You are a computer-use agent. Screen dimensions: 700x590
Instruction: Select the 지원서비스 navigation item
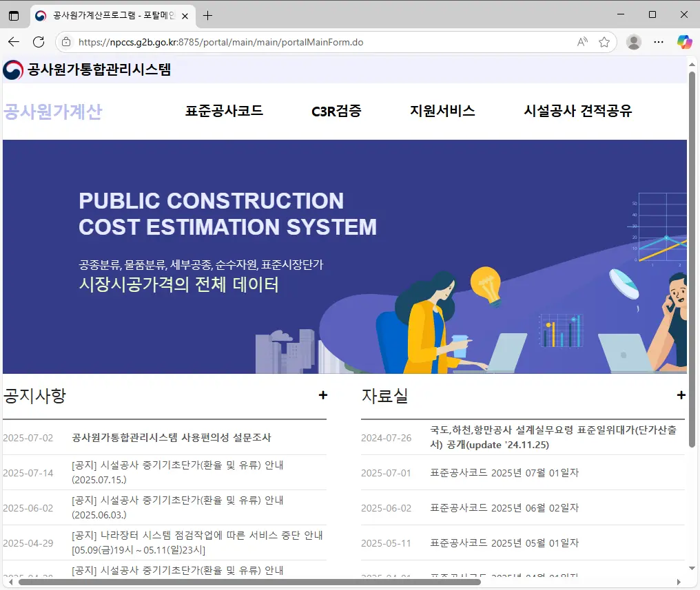pos(441,111)
